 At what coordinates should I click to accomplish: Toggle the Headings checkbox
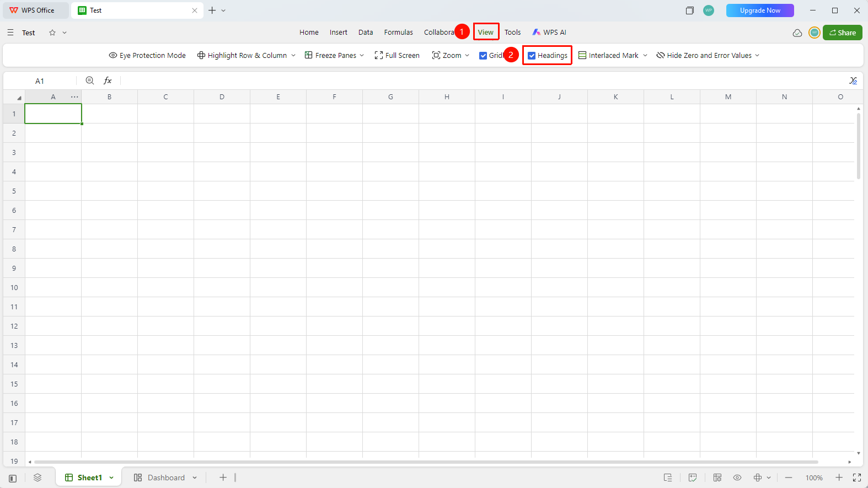[532, 56]
